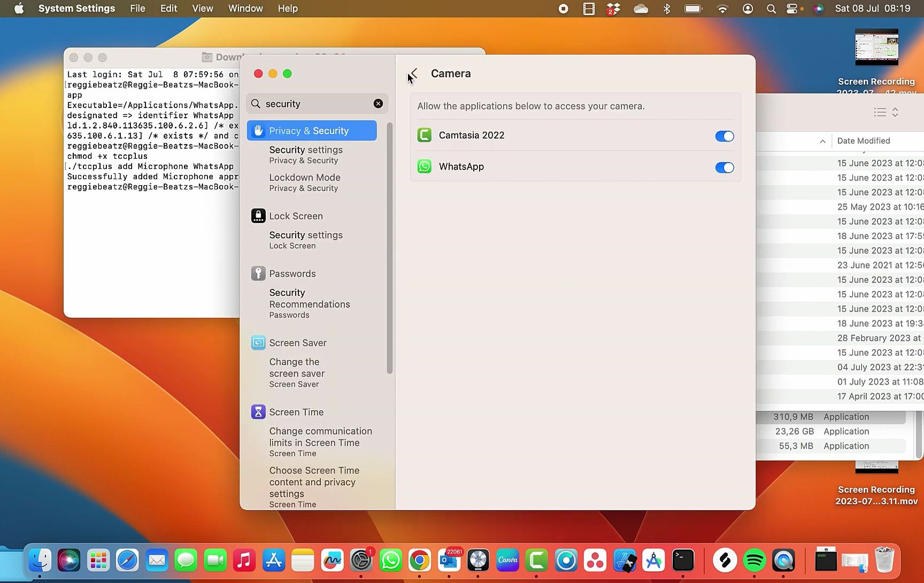Open Canva from the Dock
The width and height of the screenshot is (924, 583).
507,561
